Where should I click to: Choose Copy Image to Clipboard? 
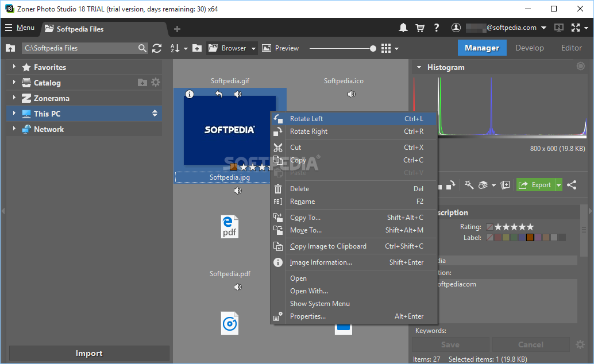[x=354, y=246]
